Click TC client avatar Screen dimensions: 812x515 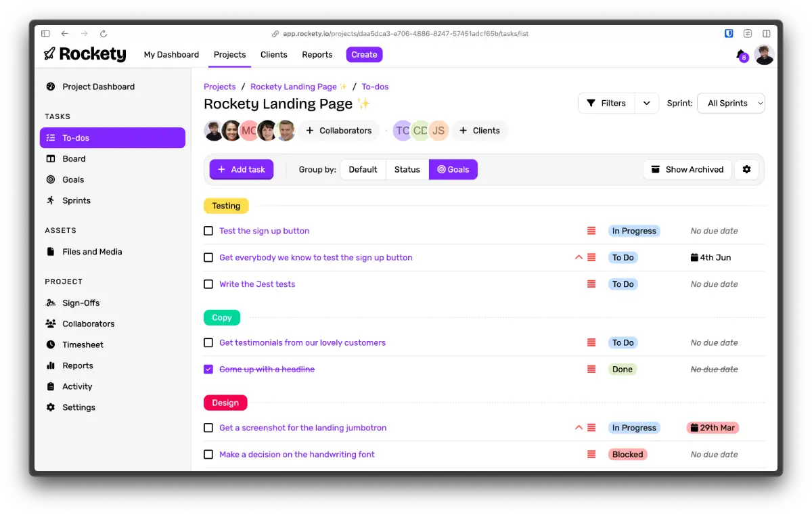coord(403,131)
